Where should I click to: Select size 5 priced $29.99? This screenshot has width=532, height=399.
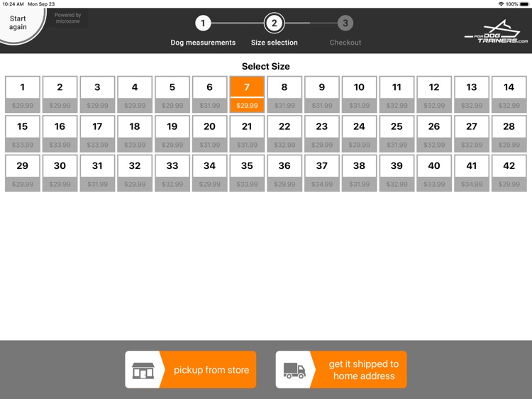pyautogui.click(x=172, y=94)
